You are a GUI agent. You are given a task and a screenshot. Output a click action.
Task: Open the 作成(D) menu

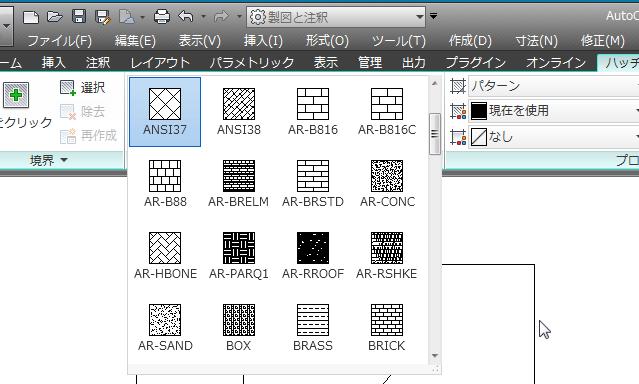pyautogui.click(x=470, y=41)
